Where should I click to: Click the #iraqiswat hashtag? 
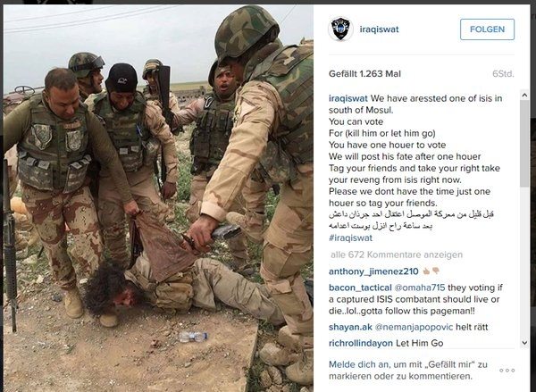pyautogui.click(x=350, y=238)
